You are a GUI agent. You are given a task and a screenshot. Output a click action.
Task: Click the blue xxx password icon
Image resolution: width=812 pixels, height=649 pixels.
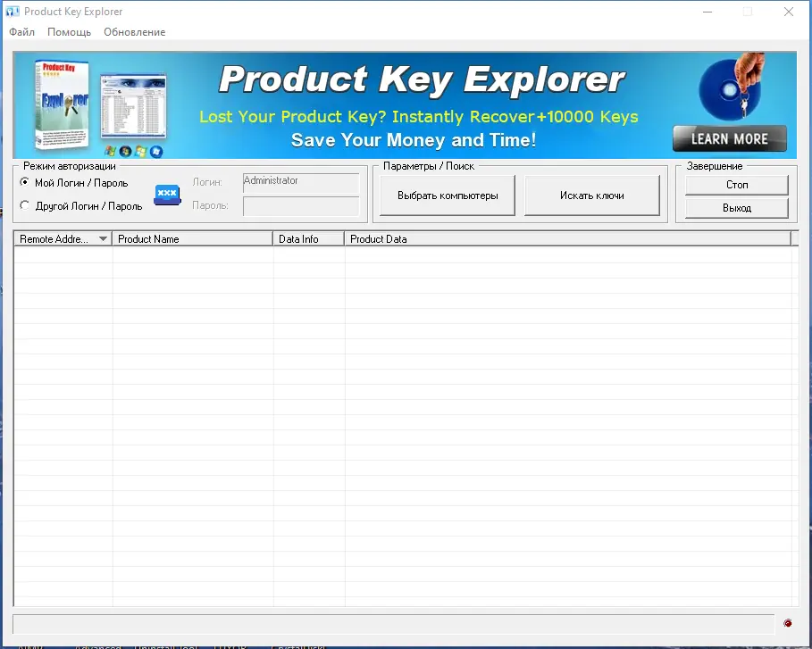point(167,196)
